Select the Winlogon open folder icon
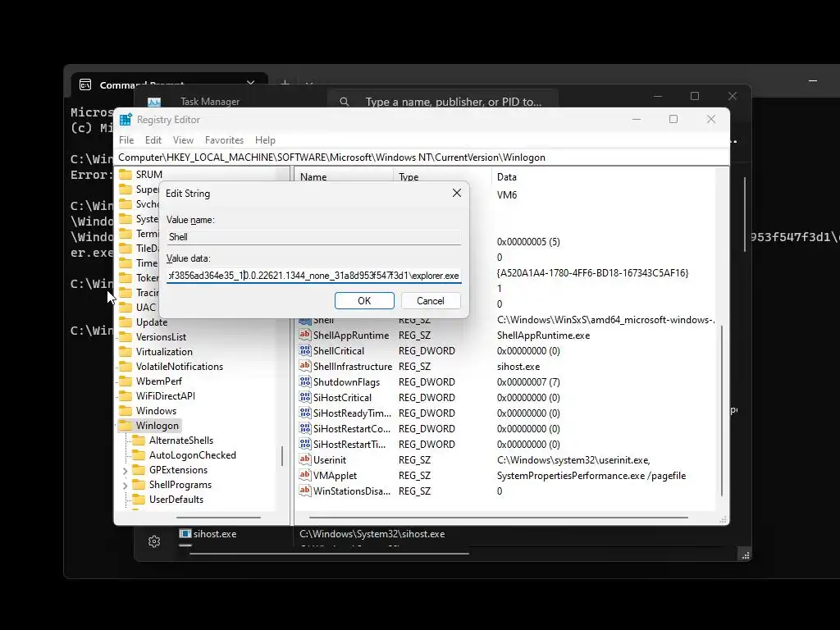Image resolution: width=840 pixels, height=630 pixels. 126,426
